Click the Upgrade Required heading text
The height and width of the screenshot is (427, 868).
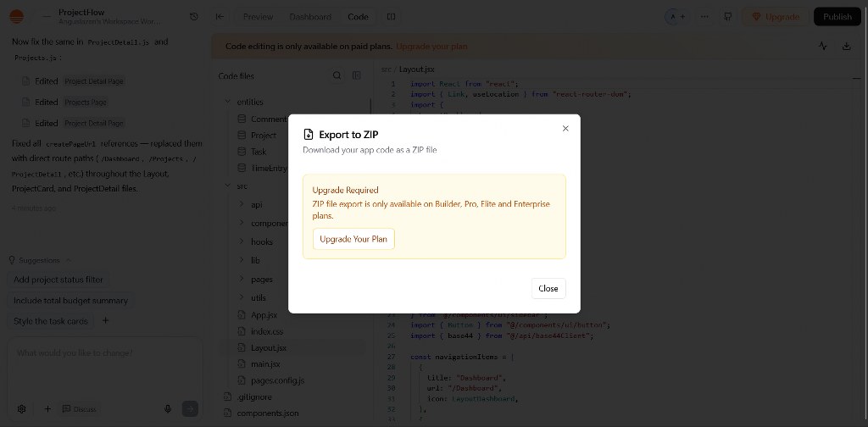point(346,191)
